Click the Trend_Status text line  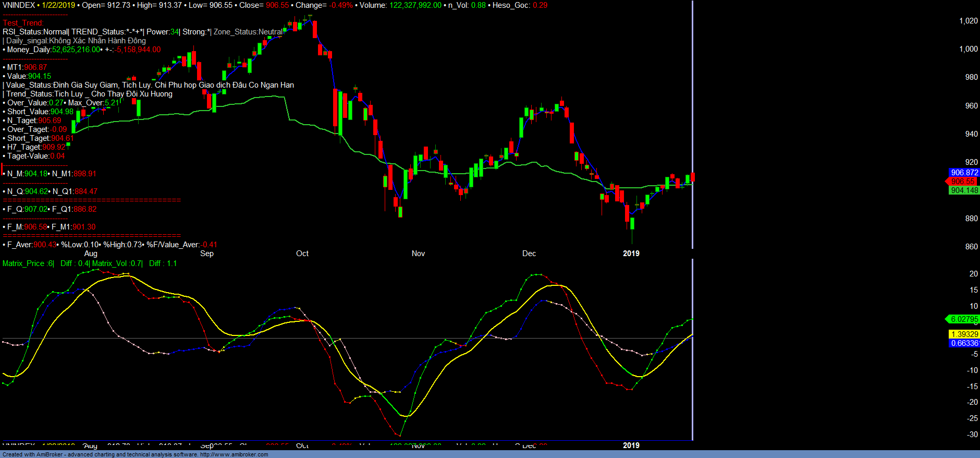pos(89,94)
